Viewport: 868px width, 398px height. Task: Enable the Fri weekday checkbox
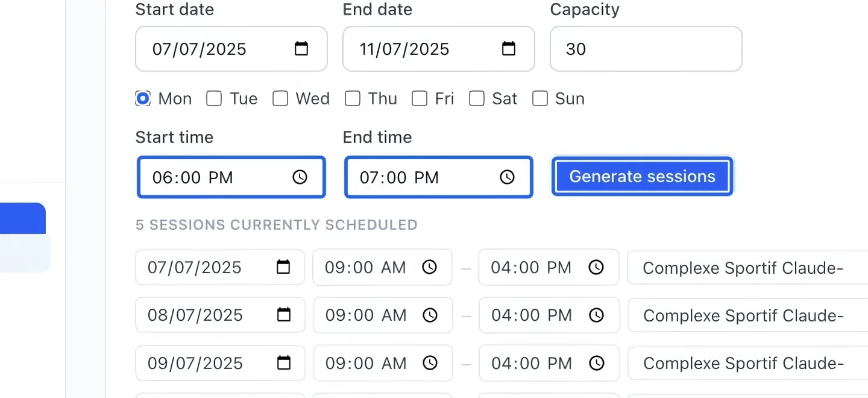coord(420,98)
